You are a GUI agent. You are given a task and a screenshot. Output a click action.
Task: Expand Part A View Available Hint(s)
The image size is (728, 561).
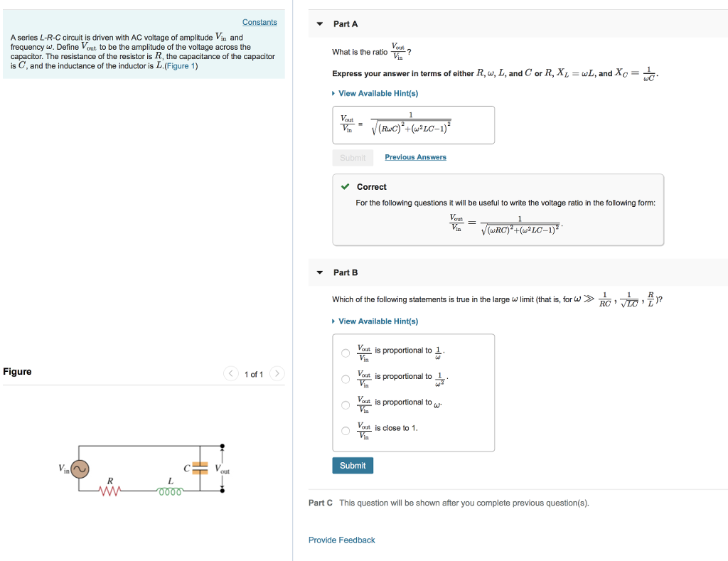[375, 93]
